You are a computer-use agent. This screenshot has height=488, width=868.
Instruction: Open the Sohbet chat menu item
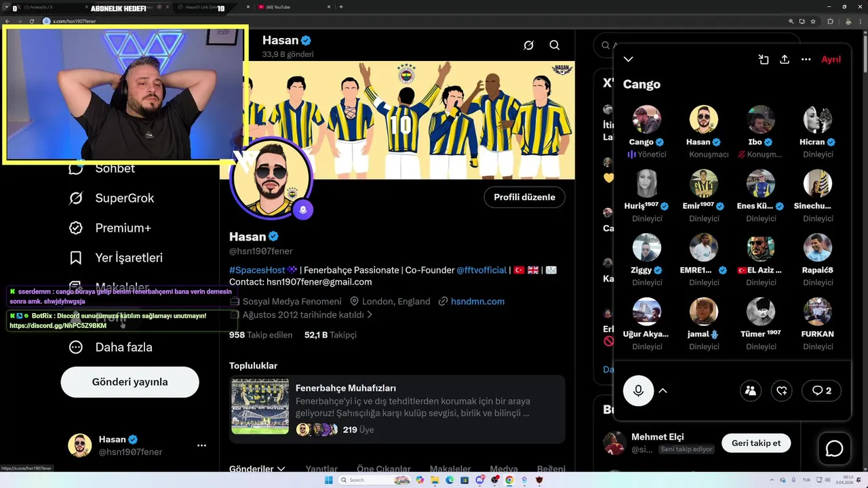[x=102, y=169]
